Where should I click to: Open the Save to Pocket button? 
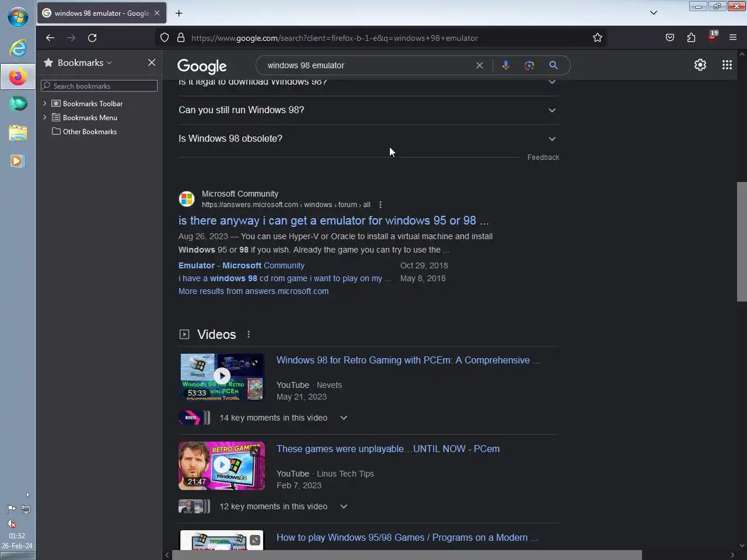pyautogui.click(x=670, y=38)
